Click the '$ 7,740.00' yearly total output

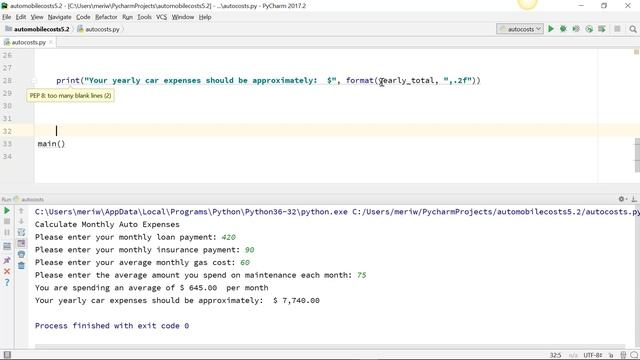296,300
